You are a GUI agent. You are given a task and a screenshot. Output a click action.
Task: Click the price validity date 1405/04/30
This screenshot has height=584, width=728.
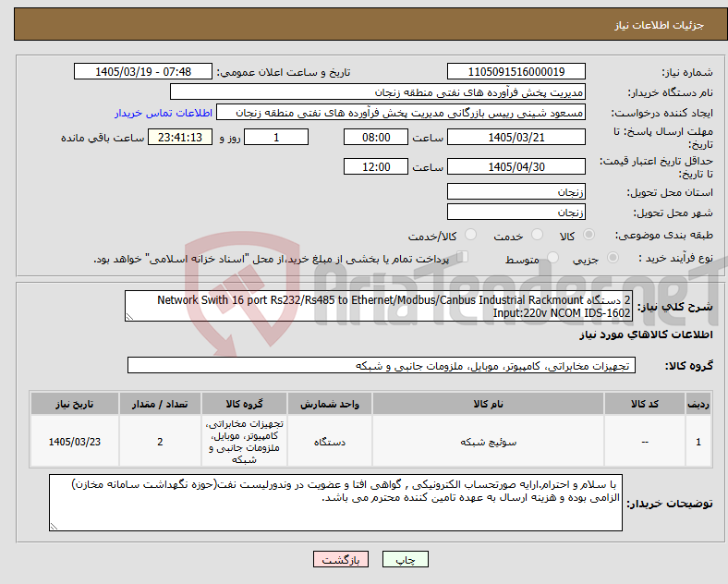pyautogui.click(x=516, y=166)
